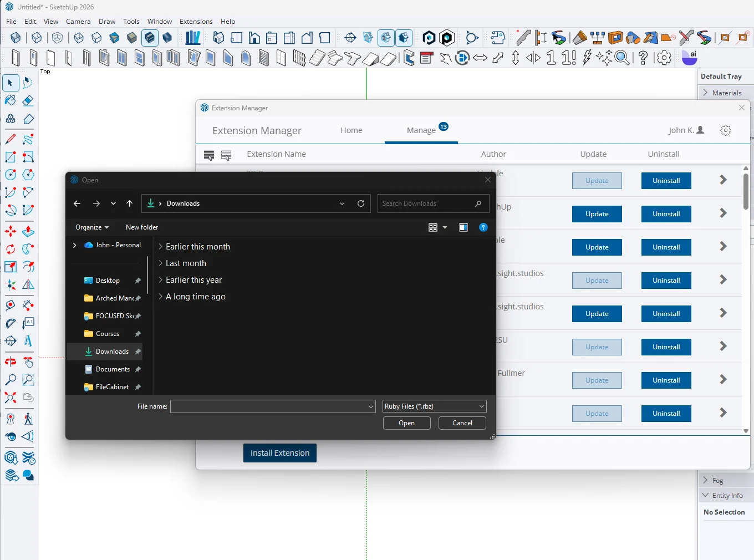This screenshot has width=754, height=560.
Task: Select the Walk camera tool
Action: (28, 419)
